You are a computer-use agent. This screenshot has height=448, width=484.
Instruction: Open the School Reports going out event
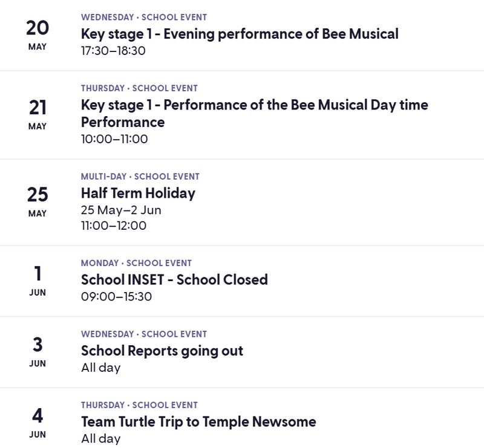(x=162, y=351)
